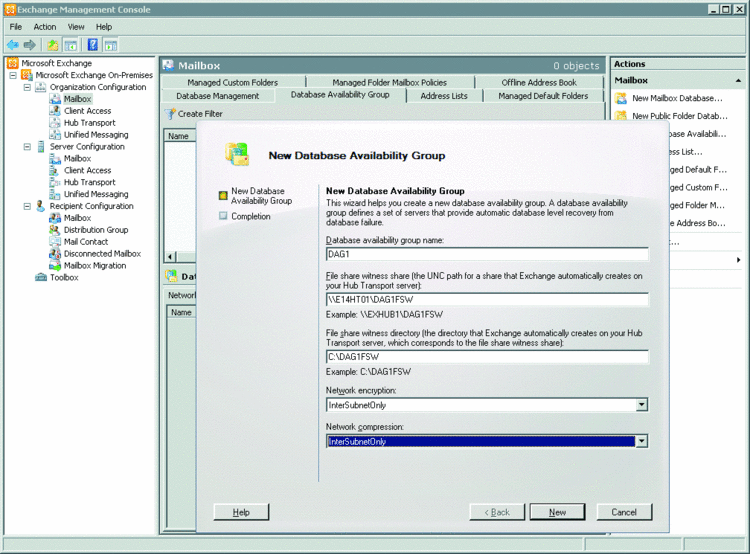Image resolution: width=750 pixels, height=554 pixels.
Task: Open the View menu
Action: point(76,27)
